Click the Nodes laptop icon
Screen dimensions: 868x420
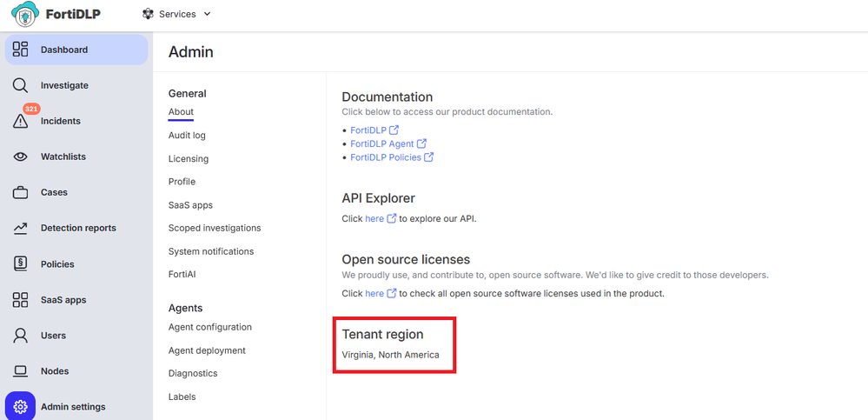(x=20, y=371)
